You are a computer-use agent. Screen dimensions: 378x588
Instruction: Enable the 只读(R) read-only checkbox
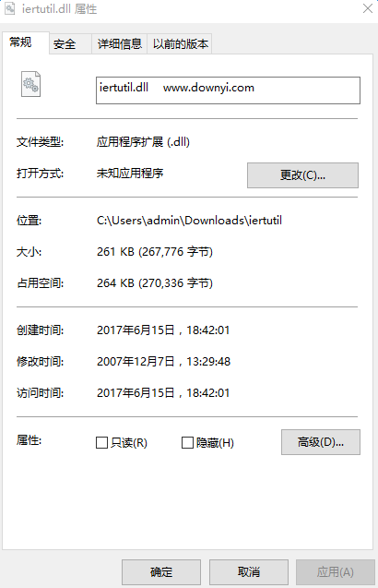(102, 442)
